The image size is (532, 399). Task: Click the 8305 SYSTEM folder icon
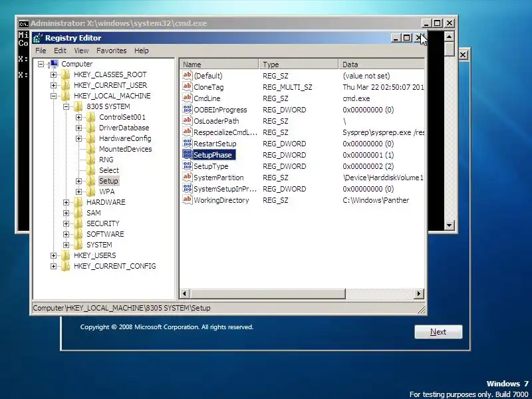click(x=78, y=106)
